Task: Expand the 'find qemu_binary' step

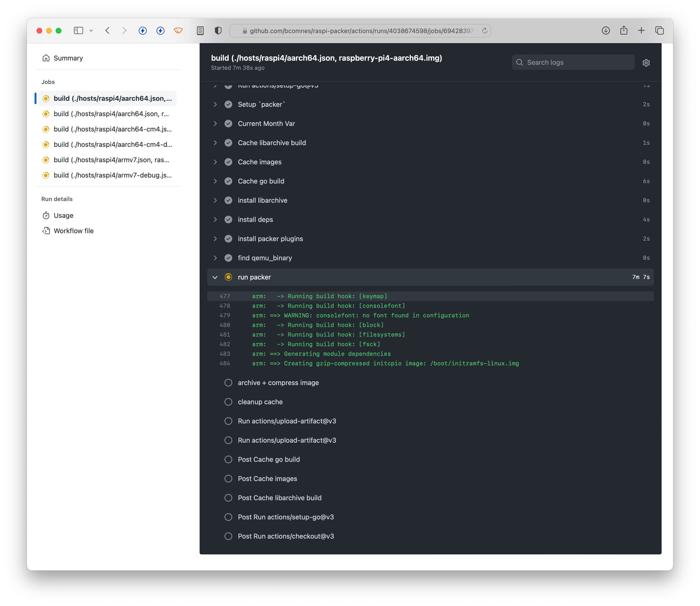Action: coord(215,258)
